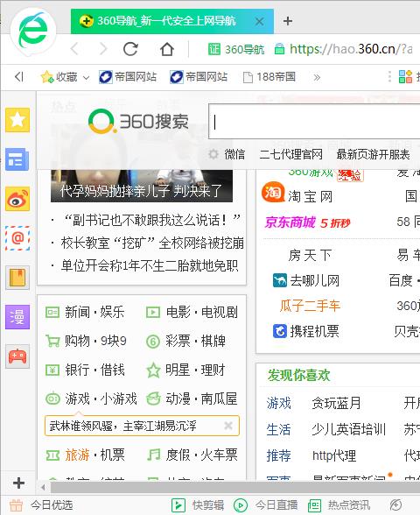Open the 彩票 category

click(178, 341)
